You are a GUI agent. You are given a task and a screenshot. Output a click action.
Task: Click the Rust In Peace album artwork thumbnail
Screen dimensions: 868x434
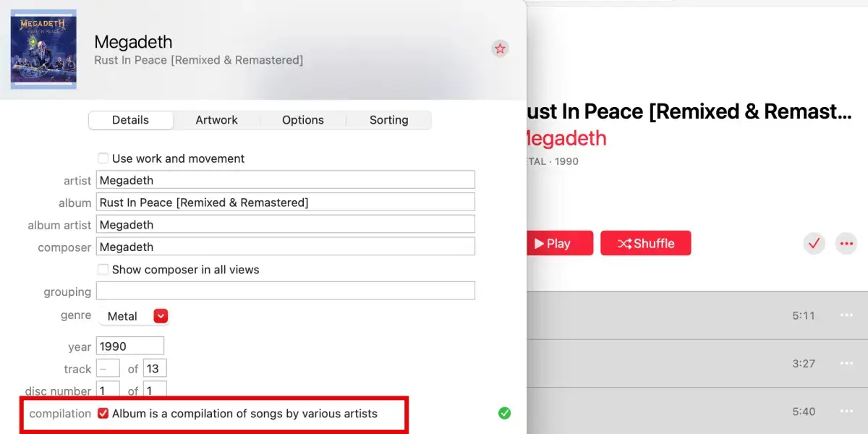[43, 49]
